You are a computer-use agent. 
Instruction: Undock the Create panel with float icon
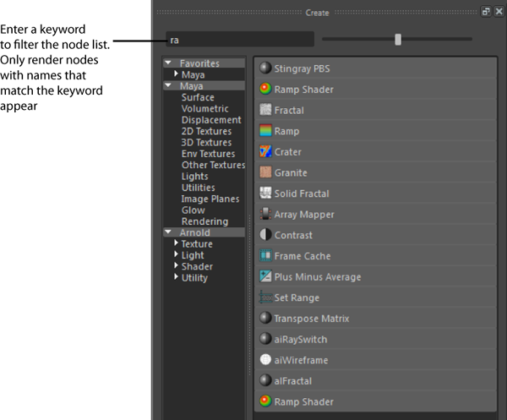(x=486, y=12)
